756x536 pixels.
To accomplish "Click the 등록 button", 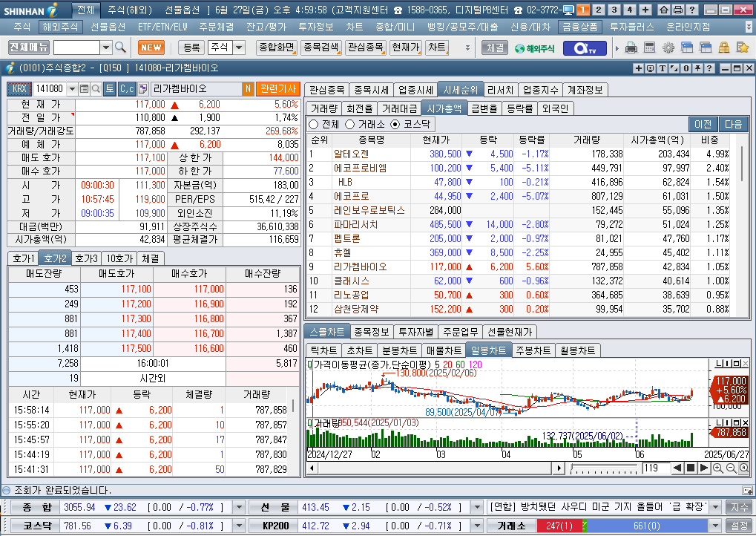I will coord(191,48).
